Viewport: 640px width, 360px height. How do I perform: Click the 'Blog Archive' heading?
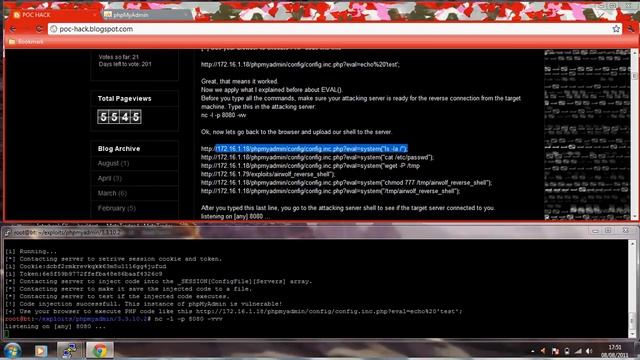pos(119,149)
